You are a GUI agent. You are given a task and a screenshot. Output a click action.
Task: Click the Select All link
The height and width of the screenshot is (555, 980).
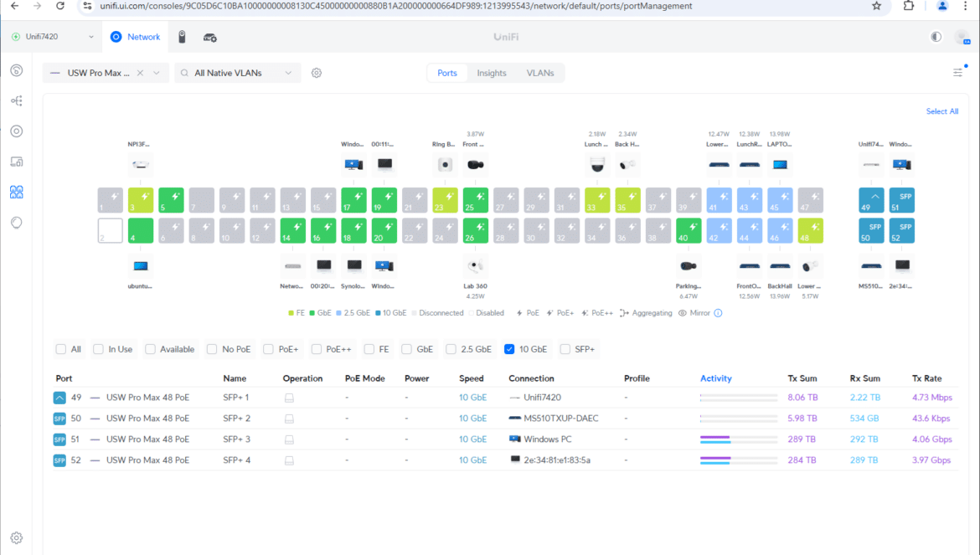coord(941,111)
